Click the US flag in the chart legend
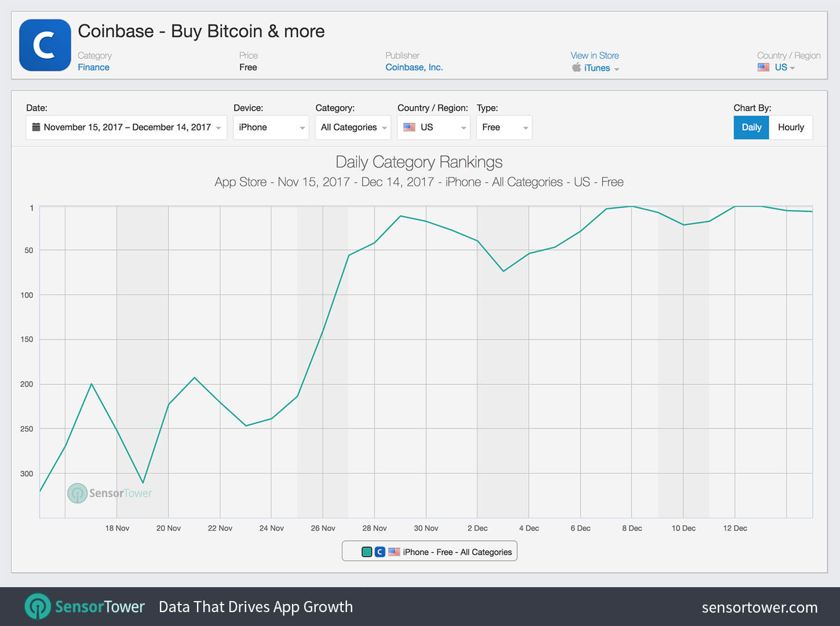This screenshot has width=840, height=626. pos(394,552)
